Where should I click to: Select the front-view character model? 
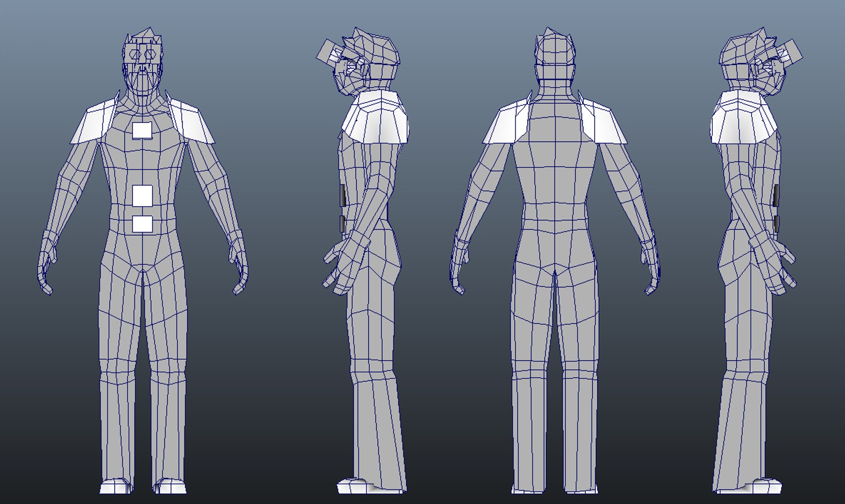click(142, 261)
